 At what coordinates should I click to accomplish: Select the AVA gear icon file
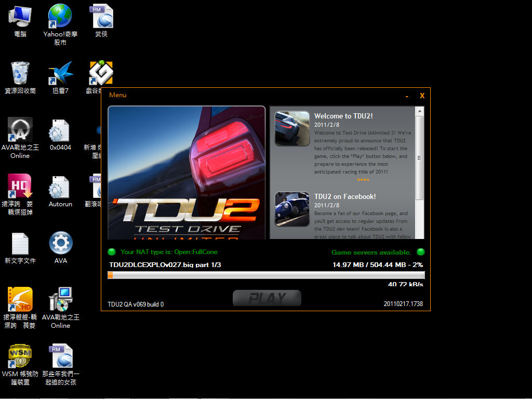[60, 244]
